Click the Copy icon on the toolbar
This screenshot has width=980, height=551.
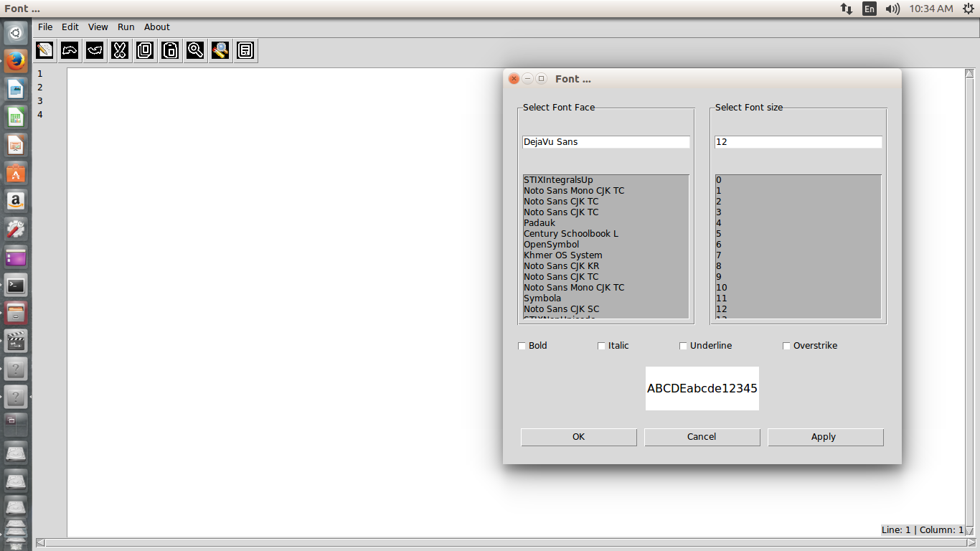(x=145, y=50)
